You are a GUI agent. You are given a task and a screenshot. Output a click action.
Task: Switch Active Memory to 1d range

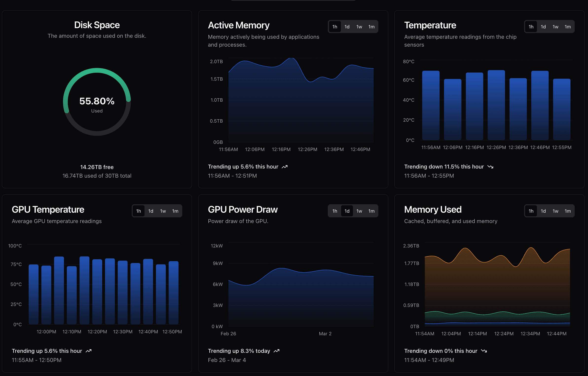click(347, 26)
